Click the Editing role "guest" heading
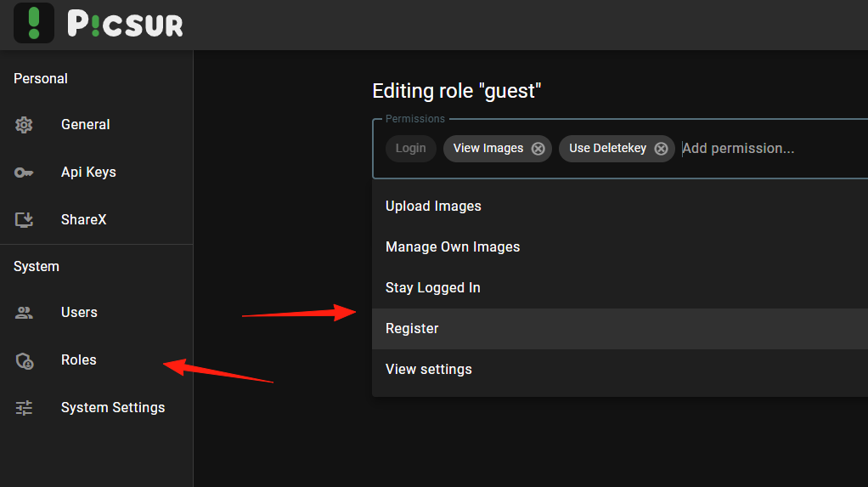This screenshot has height=487, width=868. [x=457, y=91]
